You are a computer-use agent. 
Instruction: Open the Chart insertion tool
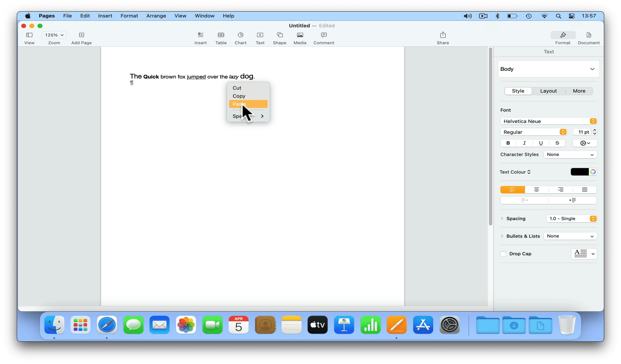pyautogui.click(x=241, y=38)
